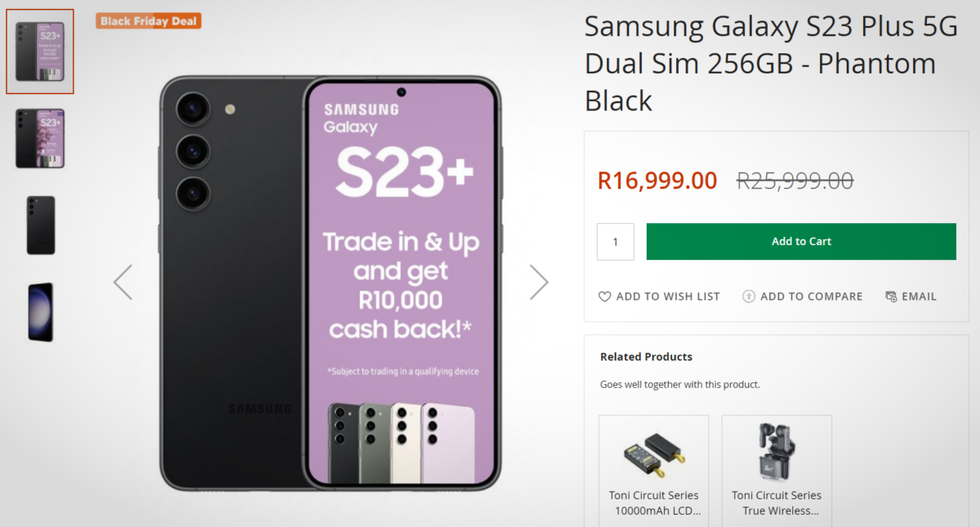Open the Toni True Wireless earbuds product
980x527 pixels.
point(777,451)
